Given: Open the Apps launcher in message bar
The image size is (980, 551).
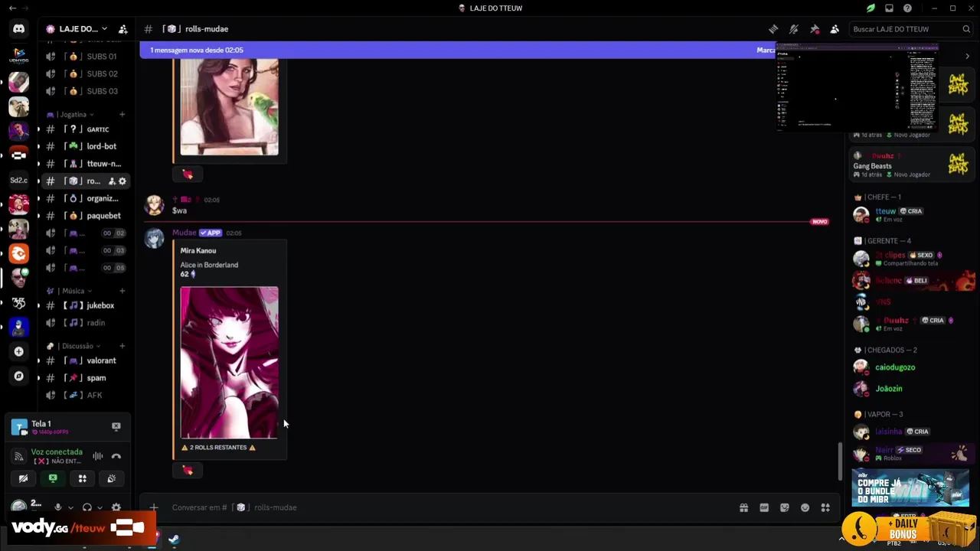Looking at the screenshot, I should [x=825, y=507].
